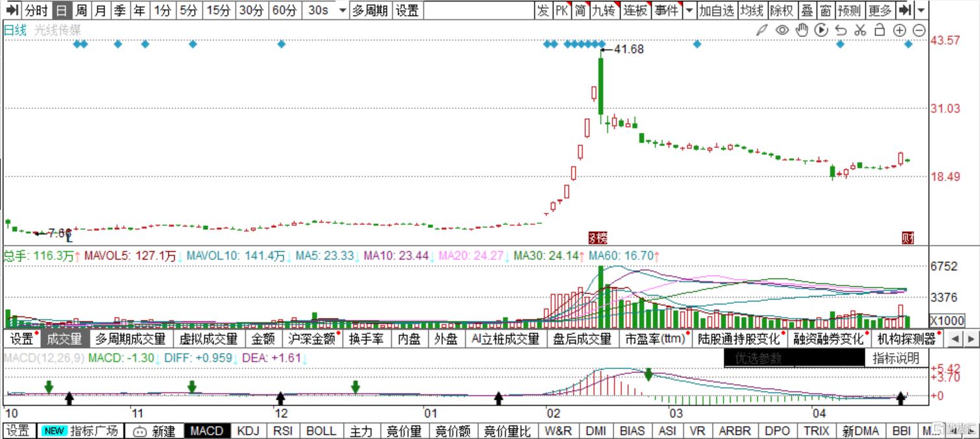
Task: Choose the 30s period button
Action: pos(318,10)
